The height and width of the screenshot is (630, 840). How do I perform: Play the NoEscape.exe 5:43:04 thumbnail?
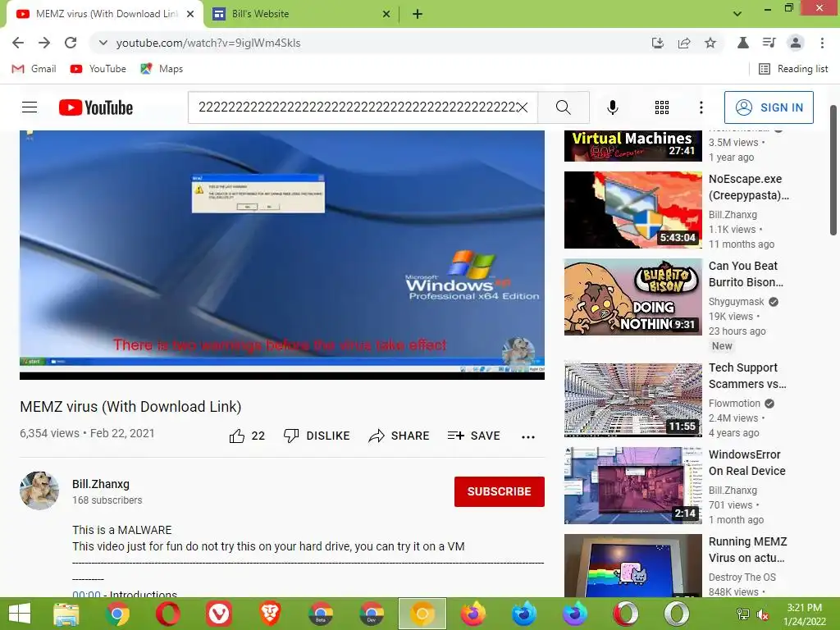632,210
